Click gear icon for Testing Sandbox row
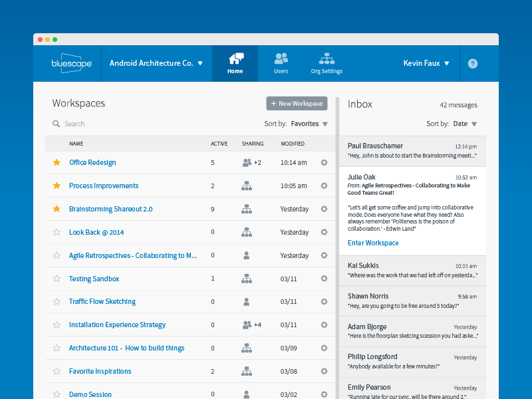Image resolution: width=532 pixels, height=399 pixels. (x=324, y=279)
